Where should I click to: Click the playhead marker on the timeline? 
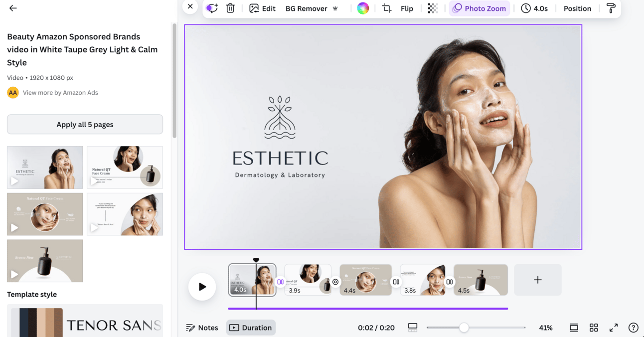pyautogui.click(x=256, y=260)
